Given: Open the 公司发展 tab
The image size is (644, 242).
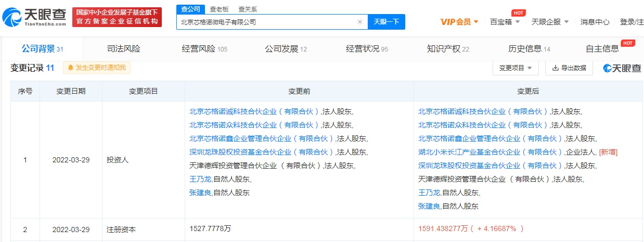Looking at the screenshot, I should [x=286, y=49].
